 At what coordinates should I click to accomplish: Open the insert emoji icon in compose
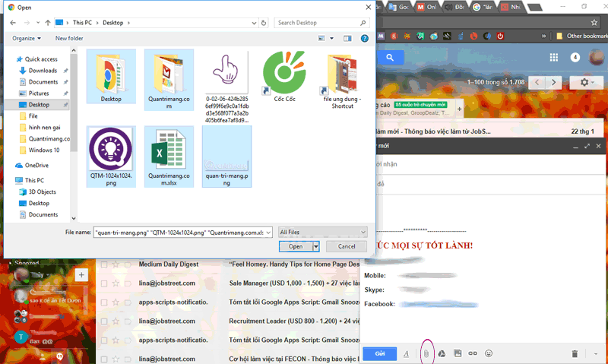coord(489,353)
